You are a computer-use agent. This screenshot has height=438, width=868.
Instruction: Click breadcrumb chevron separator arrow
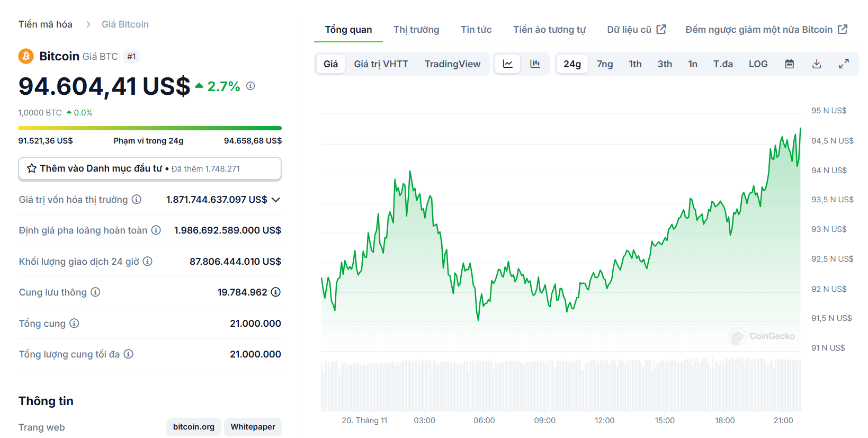[x=88, y=24]
